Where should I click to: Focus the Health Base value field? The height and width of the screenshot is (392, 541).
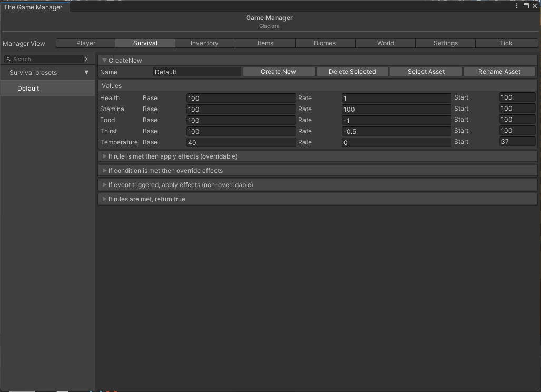click(x=241, y=98)
